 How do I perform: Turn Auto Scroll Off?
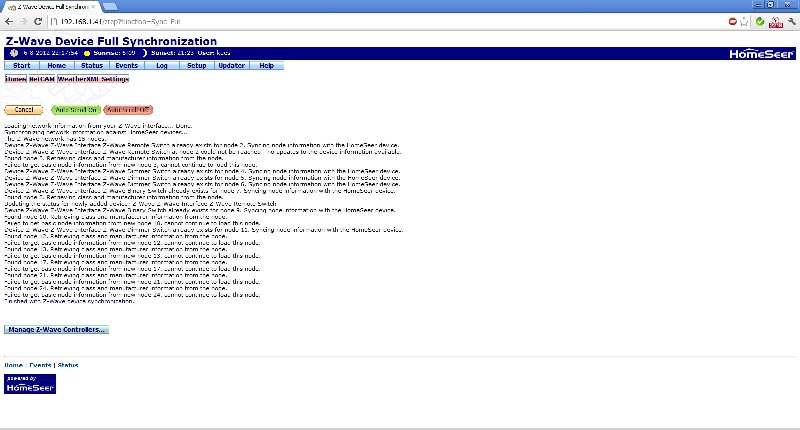pyautogui.click(x=128, y=110)
